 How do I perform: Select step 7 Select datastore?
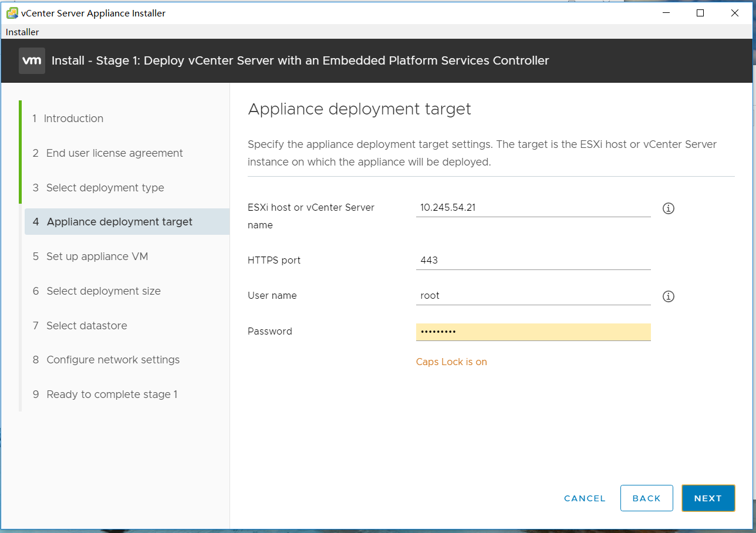(x=80, y=326)
